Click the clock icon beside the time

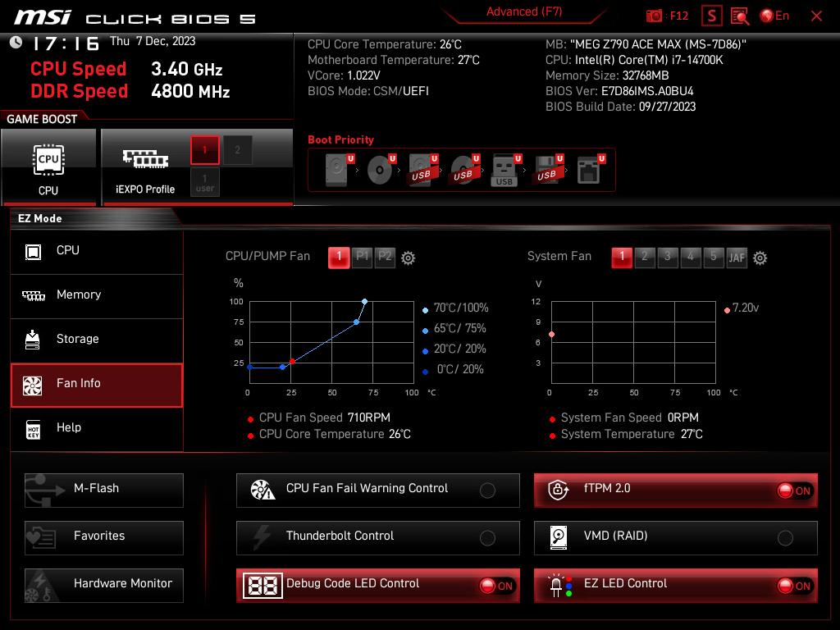(x=16, y=43)
